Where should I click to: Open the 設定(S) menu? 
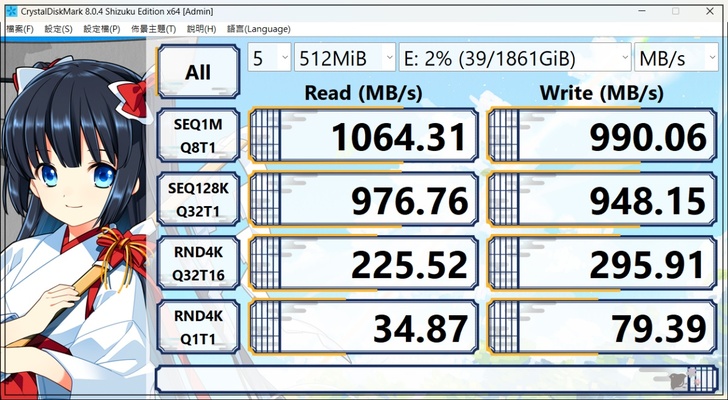(58, 29)
